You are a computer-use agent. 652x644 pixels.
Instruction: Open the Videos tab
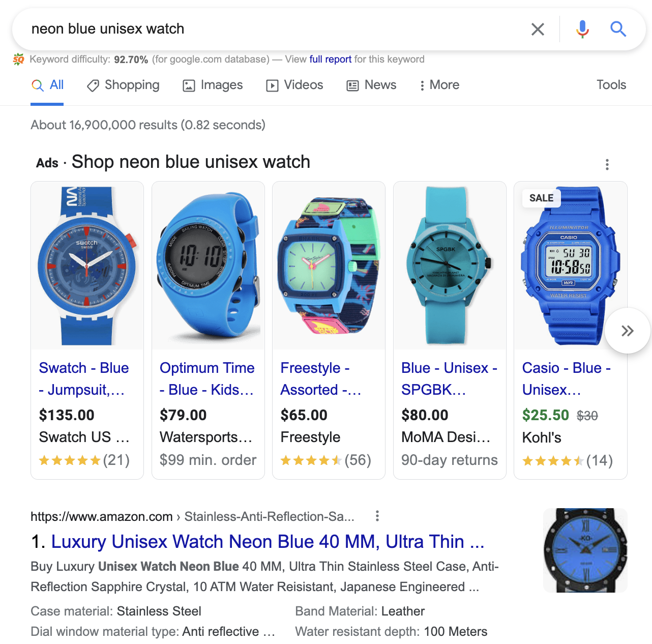point(294,85)
